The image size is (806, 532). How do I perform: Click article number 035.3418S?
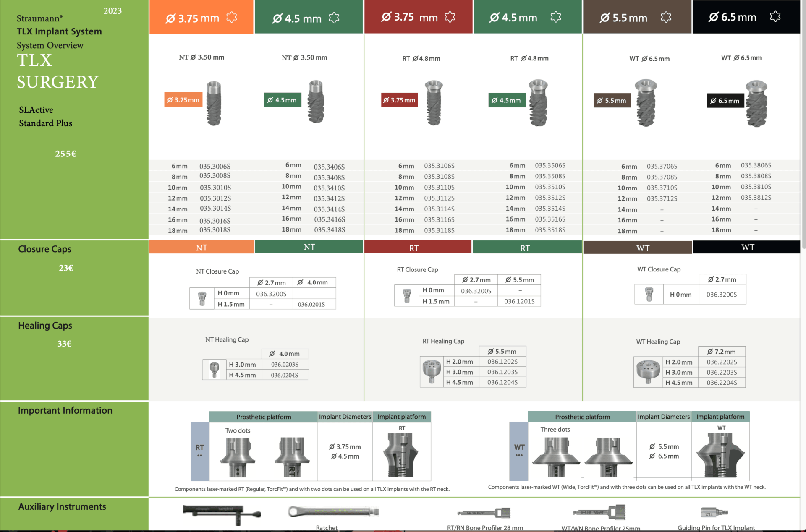click(x=330, y=230)
